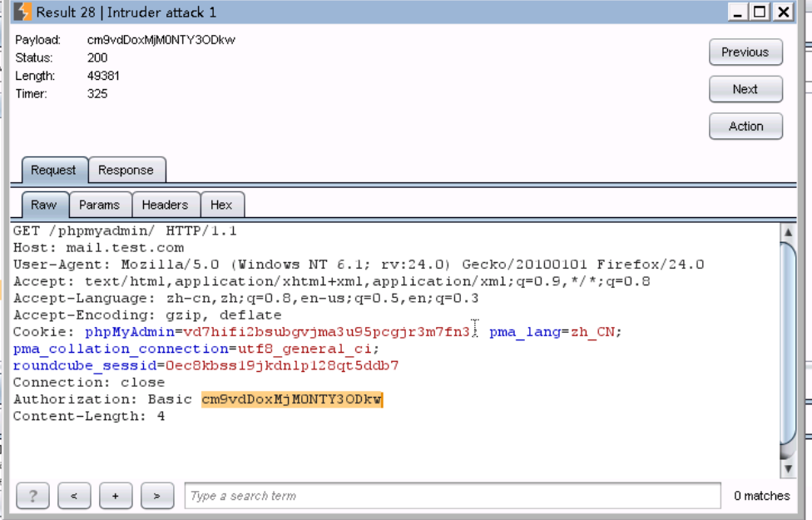
Task: Switch to the Request tab
Action: [x=54, y=170]
